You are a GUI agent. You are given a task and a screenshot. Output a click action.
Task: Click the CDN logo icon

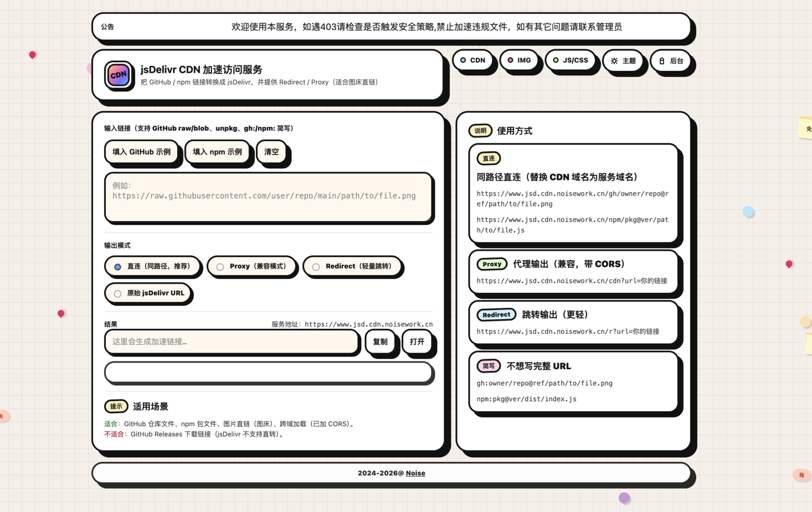[118, 75]
